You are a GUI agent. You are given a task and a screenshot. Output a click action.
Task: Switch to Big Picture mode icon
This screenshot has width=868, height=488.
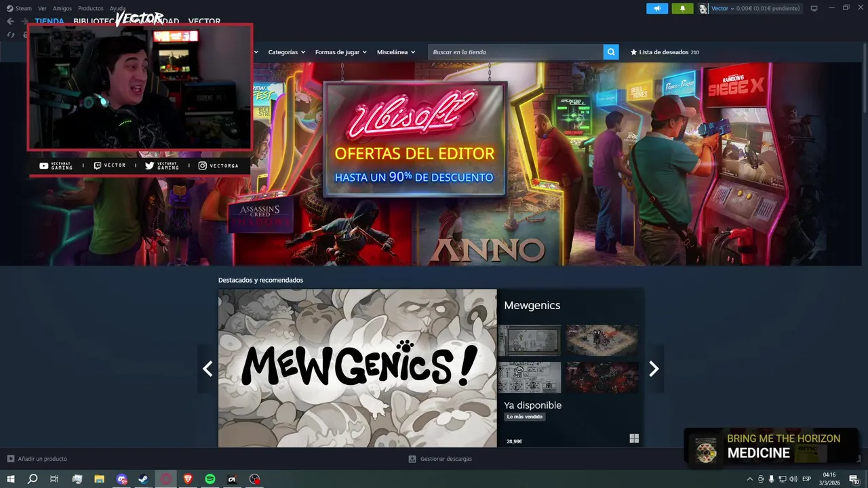coord(814,8)
